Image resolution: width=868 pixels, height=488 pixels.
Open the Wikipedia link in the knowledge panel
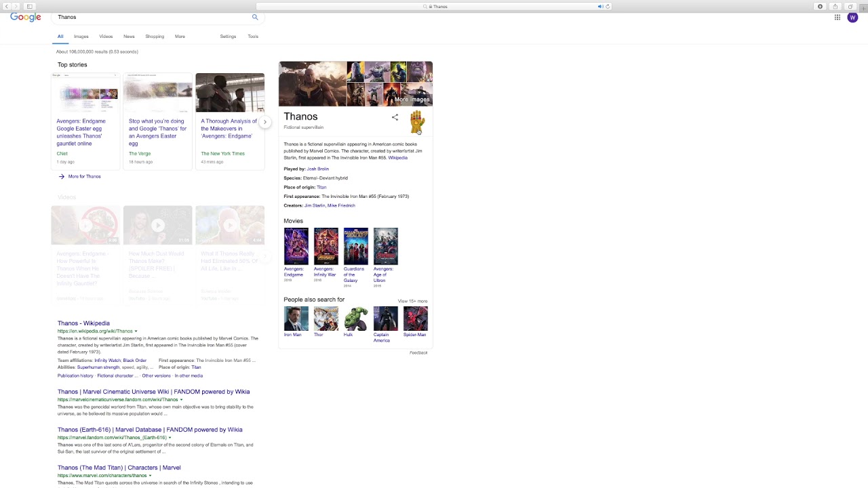[x=398, y=158]
